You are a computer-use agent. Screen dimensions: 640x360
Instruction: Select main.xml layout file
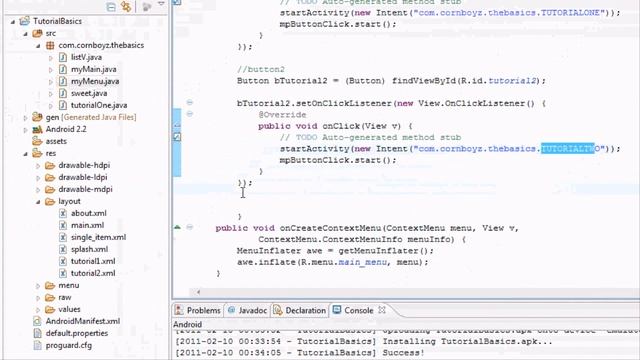[x=87, y=225]
